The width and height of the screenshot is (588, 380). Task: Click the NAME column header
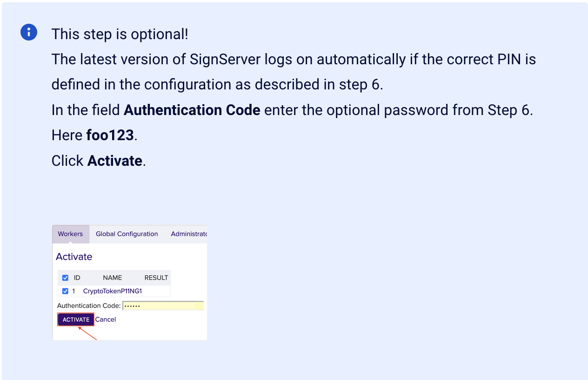pyautogui.click(x=112, y=278)
